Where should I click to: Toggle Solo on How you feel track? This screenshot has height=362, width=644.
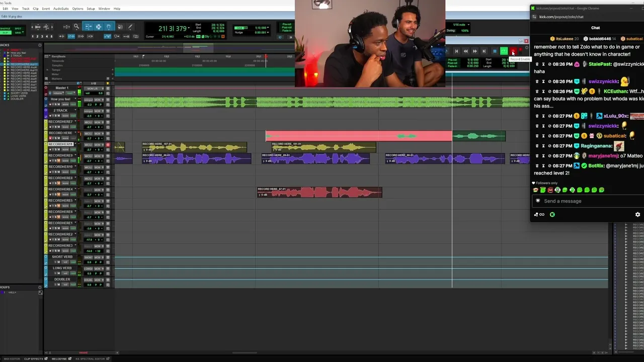(x=56, y=105)
